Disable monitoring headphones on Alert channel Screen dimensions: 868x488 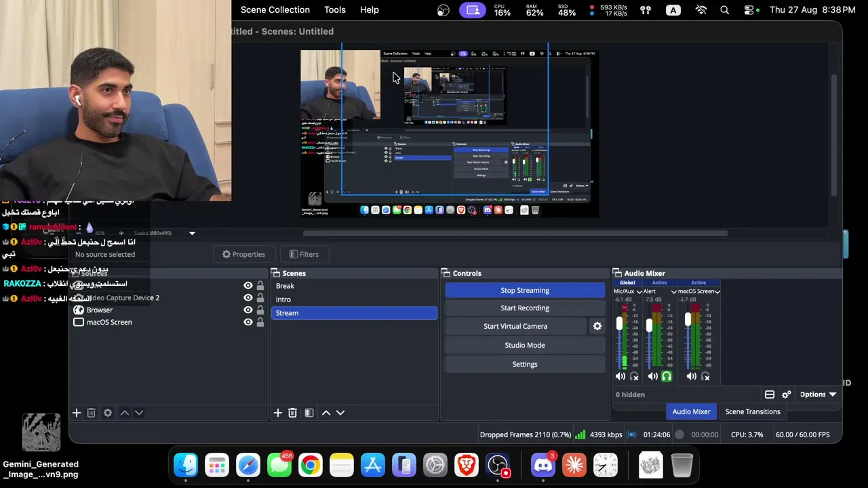[667, 376]
